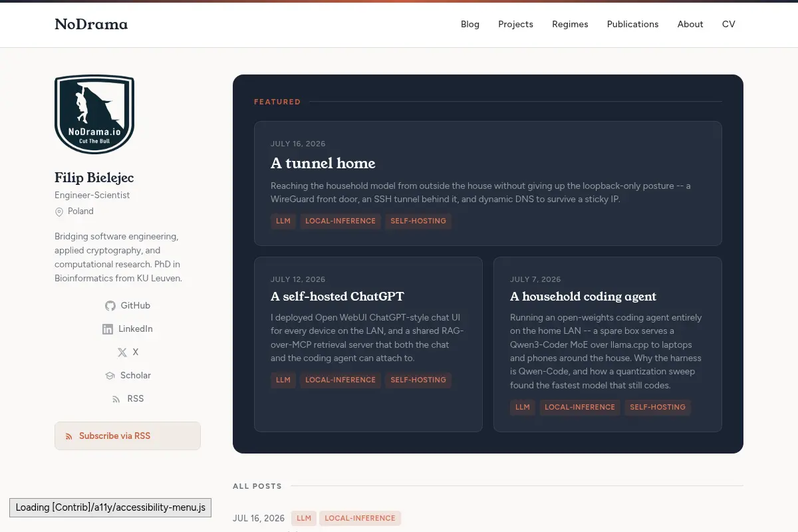Viewport: 798px width, 532px height.
Task: Open the "A self-hosted ChatGPT" post
Action: (x=337, y=297)
